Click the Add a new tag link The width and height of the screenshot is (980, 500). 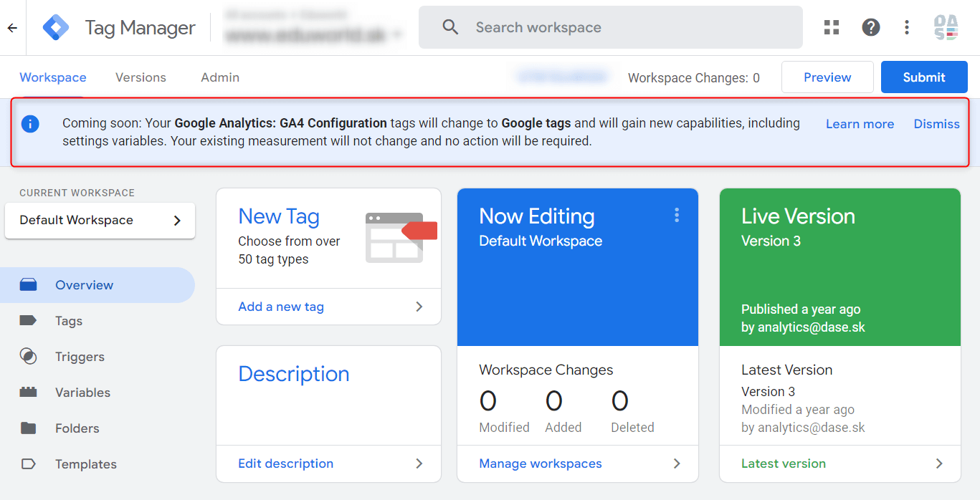point(281,307)
